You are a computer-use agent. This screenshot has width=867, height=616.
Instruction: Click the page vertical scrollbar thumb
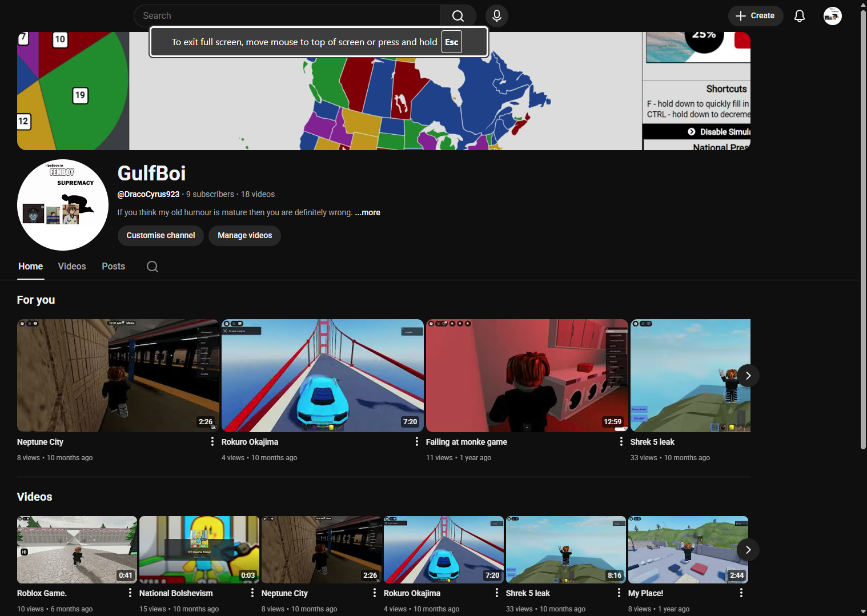862,228
